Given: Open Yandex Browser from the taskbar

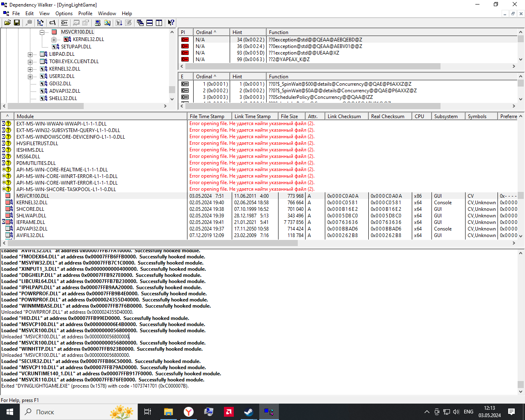Looking at the screenshot, I should [x=188, y=412].
